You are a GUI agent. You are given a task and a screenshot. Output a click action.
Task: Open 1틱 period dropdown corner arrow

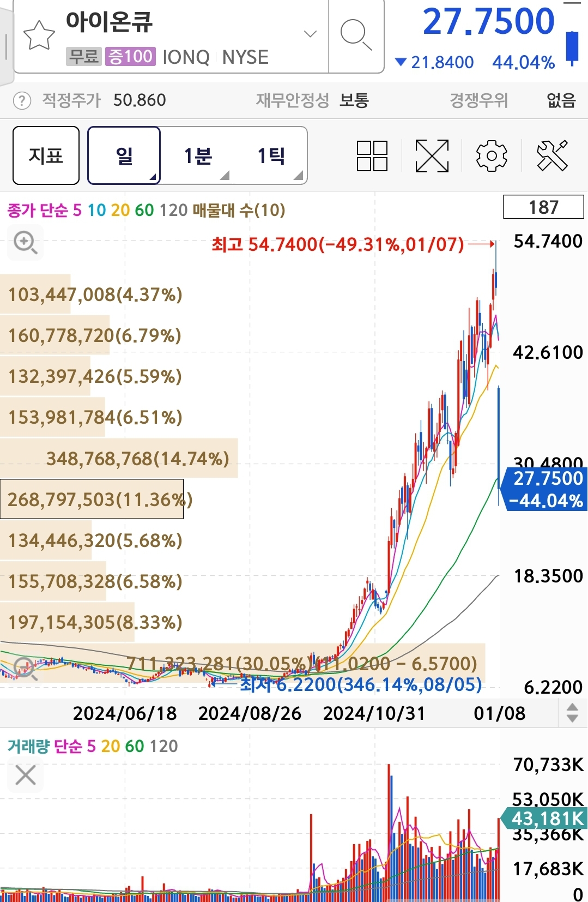tap(298, 175)
